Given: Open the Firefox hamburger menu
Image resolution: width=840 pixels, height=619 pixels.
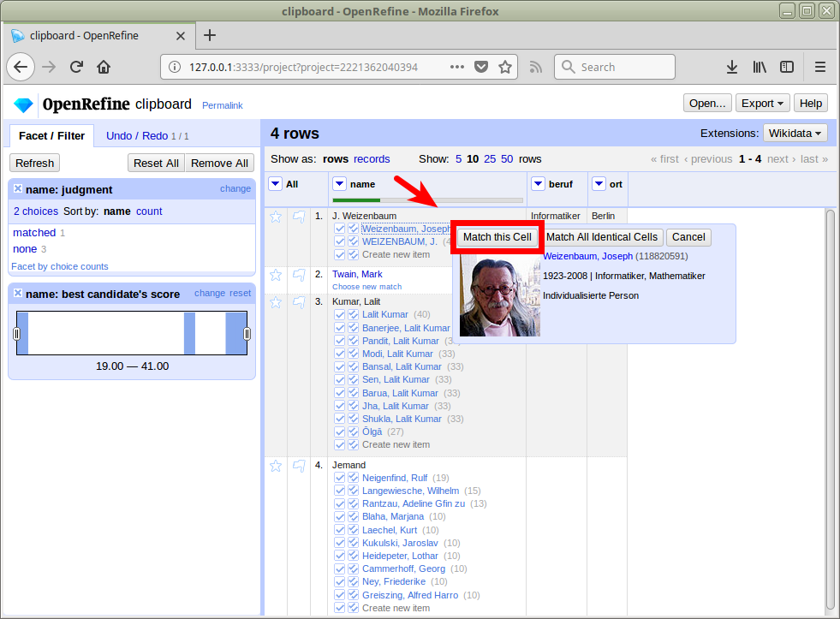Looking at the screenshot, I should (819, 67).
